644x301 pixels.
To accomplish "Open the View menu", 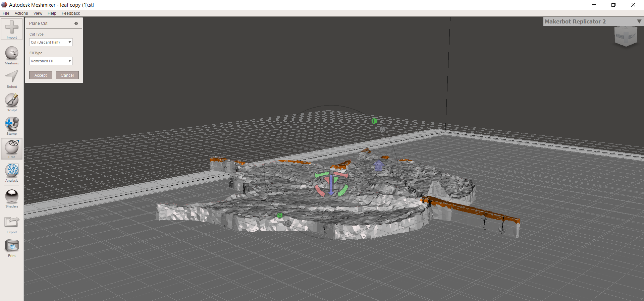I will point(38,13).
